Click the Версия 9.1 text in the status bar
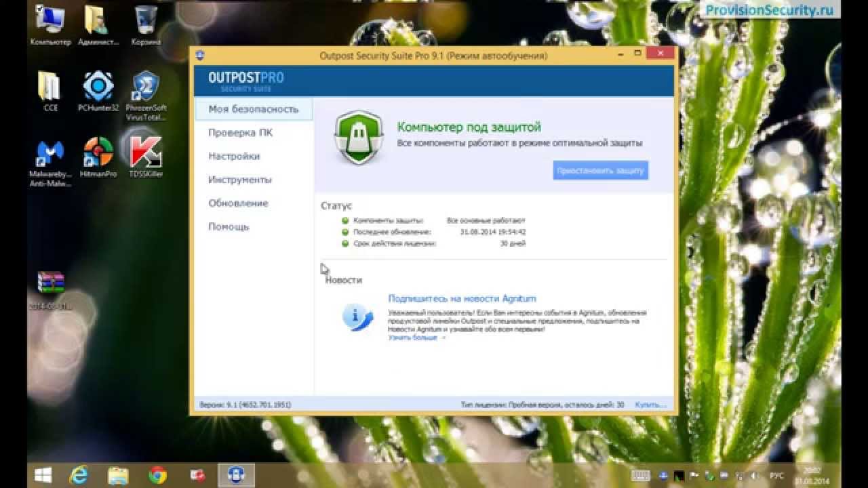Screen dimensions: 868x488 coord(245,405)
